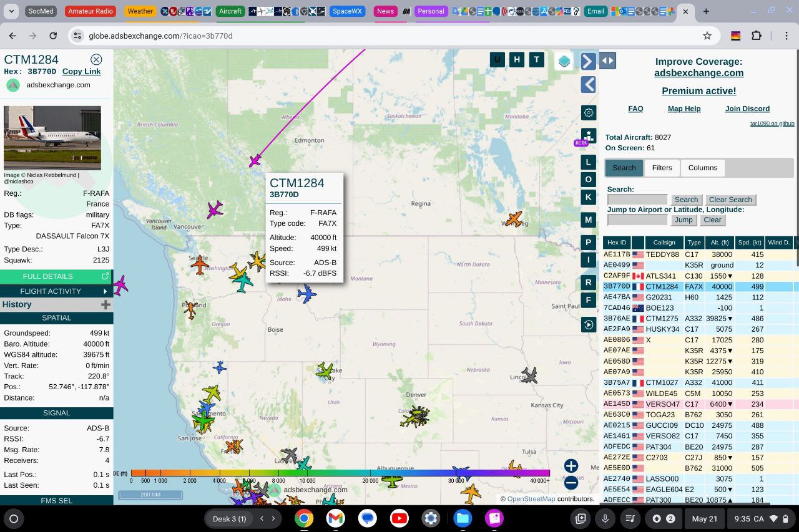Toggle the L labels map button
The height and width of the screenshot is (532, 799).
[x=588, y=162]
